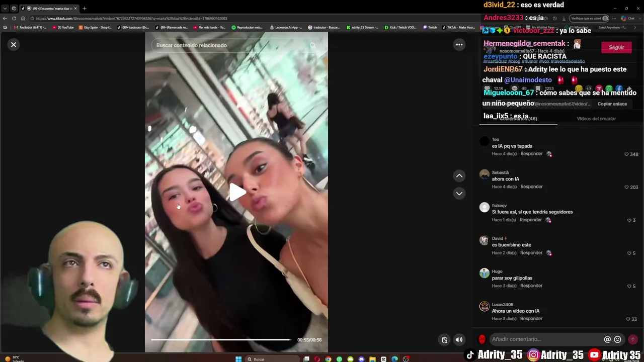This screenshot has height=362, width=644.
Task: Go to the browser home page
Action: (23, 19)
